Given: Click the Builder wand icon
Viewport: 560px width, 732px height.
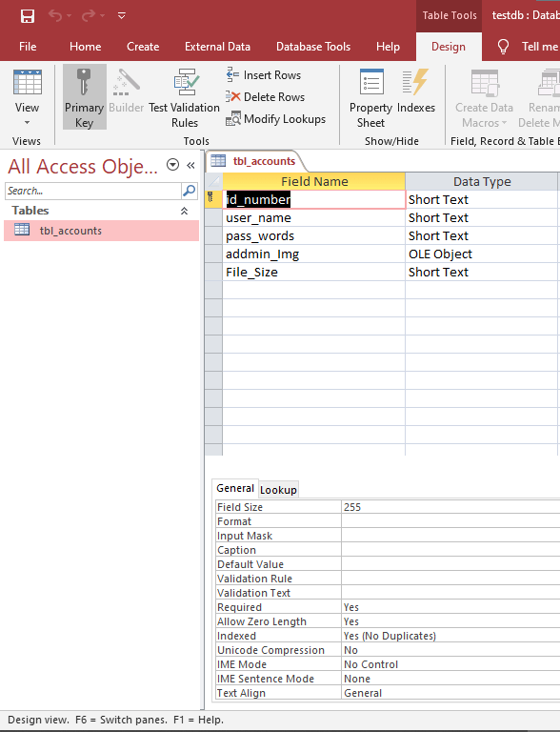Looking at the screenshot, I should [126, 82].
